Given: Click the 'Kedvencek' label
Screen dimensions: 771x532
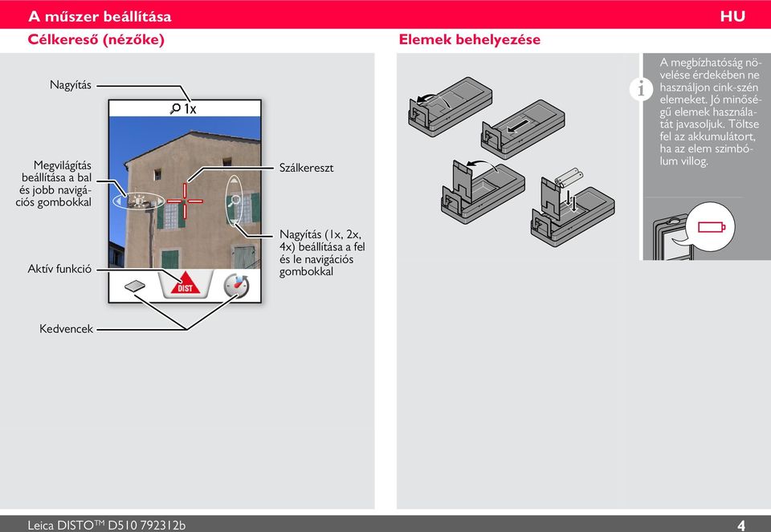Looking at the screenshot, I should 66,329.
